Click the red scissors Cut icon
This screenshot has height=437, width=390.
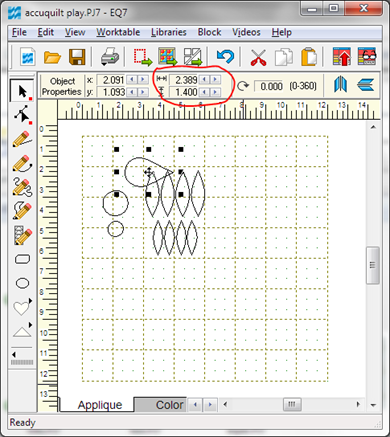[x=258, y=57]
